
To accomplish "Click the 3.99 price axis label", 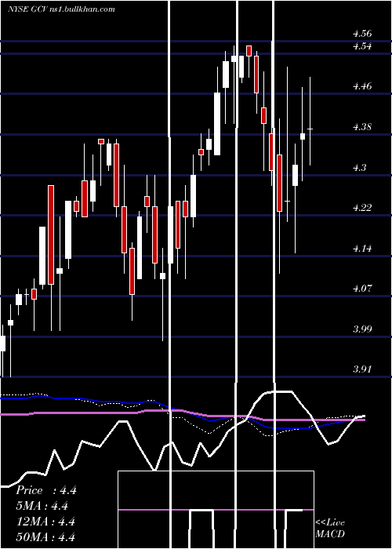I will [x=362, y=329].
